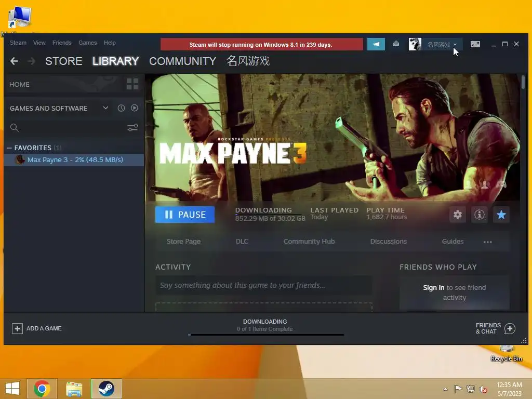Open Google Chrome from the taskbar

tap(42, 389)
